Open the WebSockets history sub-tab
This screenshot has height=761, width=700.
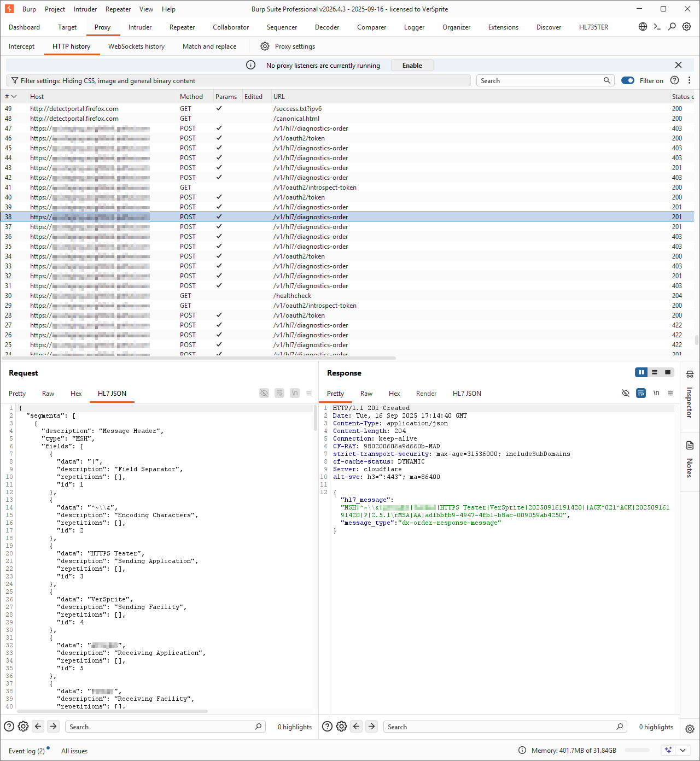tap(136, 46)
